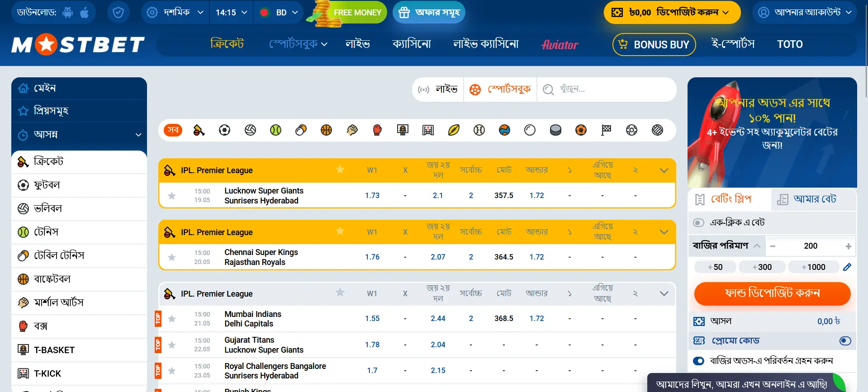Decrease bet amount with minus stepper
The image size is (868, 392).
pos(773,246)
